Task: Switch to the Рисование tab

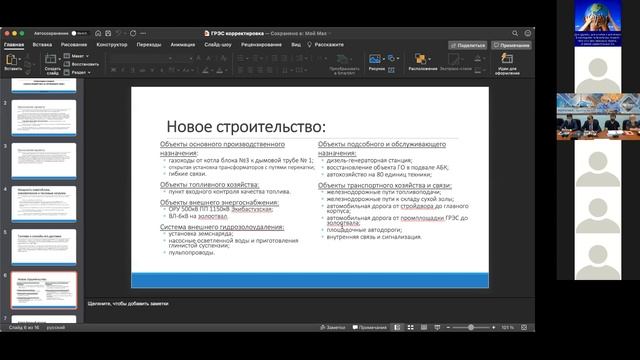Action: point(74,45)
